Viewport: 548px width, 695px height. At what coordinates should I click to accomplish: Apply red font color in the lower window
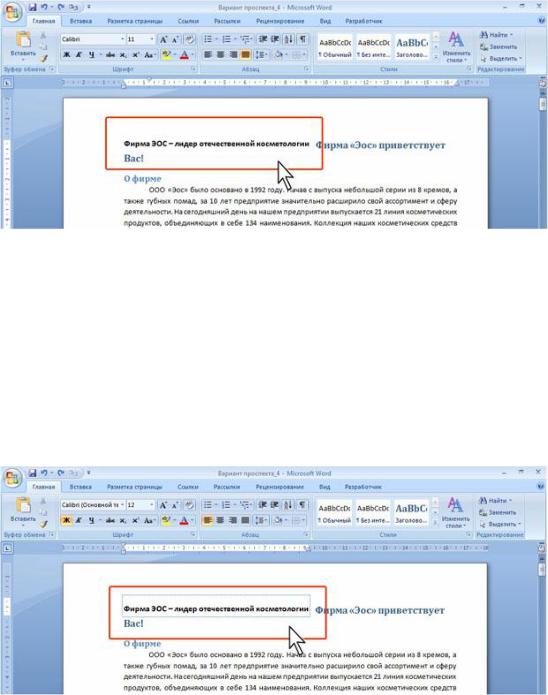(x=184, y=520)
